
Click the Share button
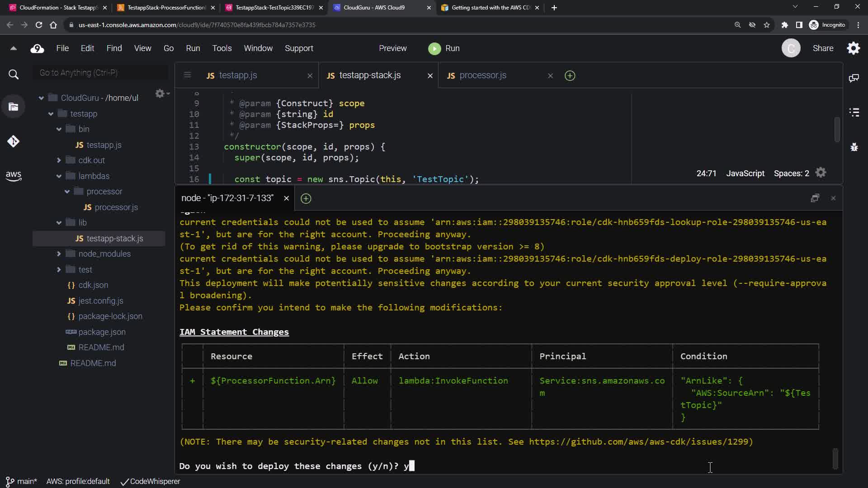823,48
